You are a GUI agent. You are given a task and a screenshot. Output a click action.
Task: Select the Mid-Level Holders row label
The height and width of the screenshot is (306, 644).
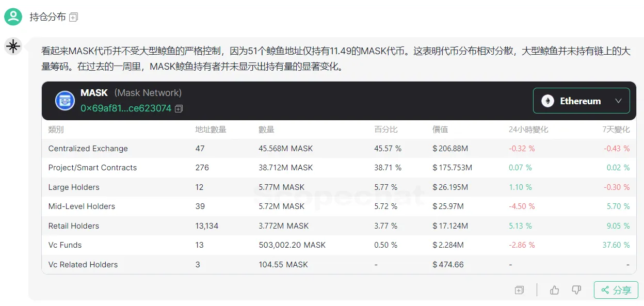(82, 206)
